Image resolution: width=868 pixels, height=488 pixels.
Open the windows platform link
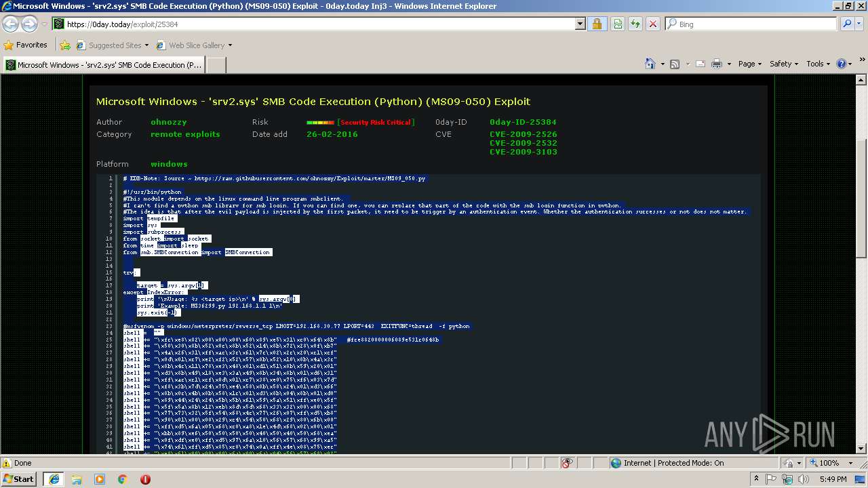169,164
